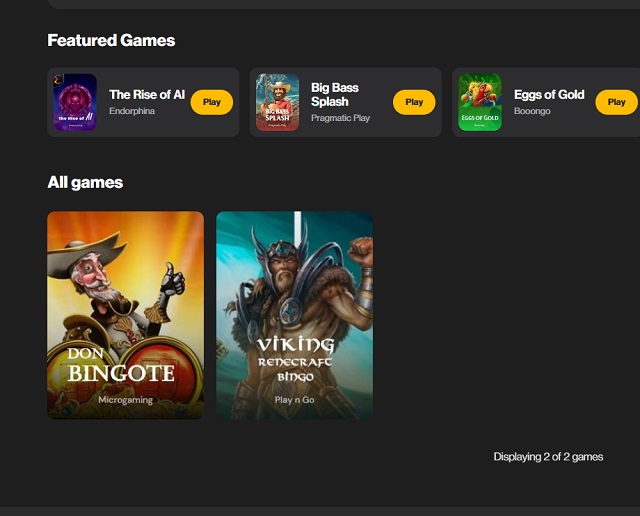Open The Rise of AI thumbnail
Viewport: 640px width, 516px height.
pyautogui.click(x=75, y=102)
